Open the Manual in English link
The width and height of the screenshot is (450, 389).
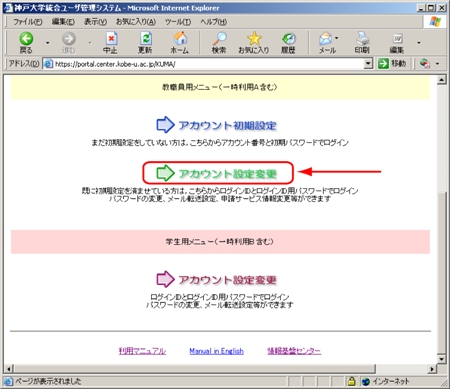point(216,351)
